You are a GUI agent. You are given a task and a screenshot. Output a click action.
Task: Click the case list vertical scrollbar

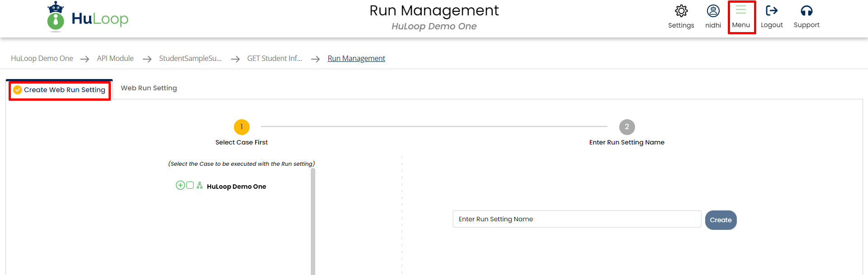pos(313,221)
